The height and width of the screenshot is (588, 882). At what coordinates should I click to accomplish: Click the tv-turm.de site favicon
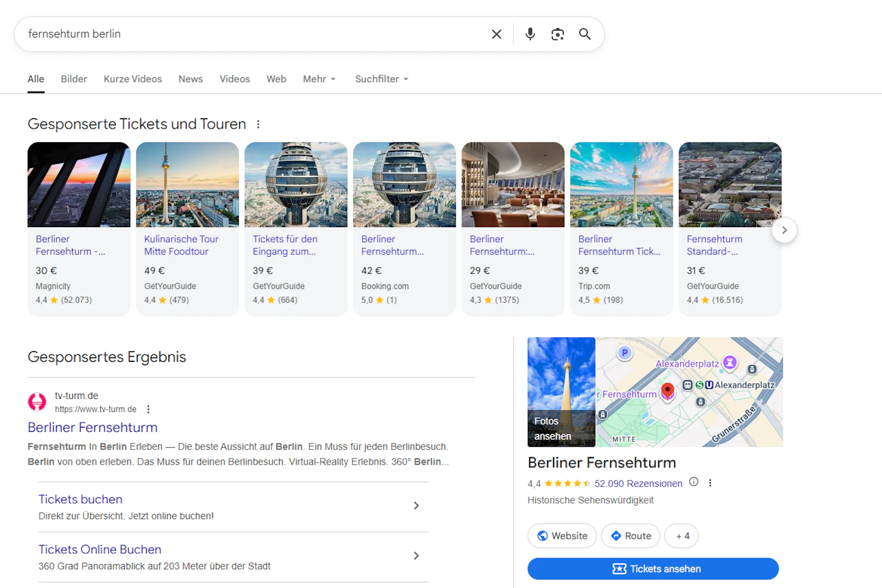coord(37,402)
